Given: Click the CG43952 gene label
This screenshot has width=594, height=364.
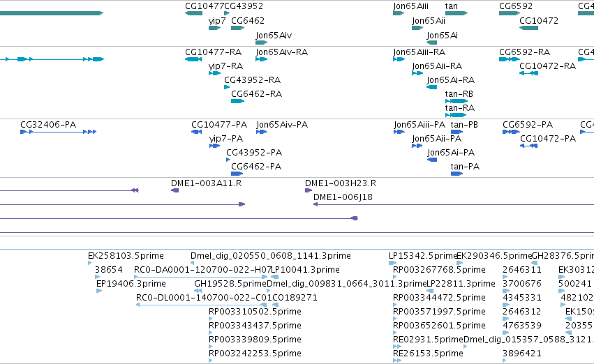Looking at the screenshot, I should coord(244,6).
